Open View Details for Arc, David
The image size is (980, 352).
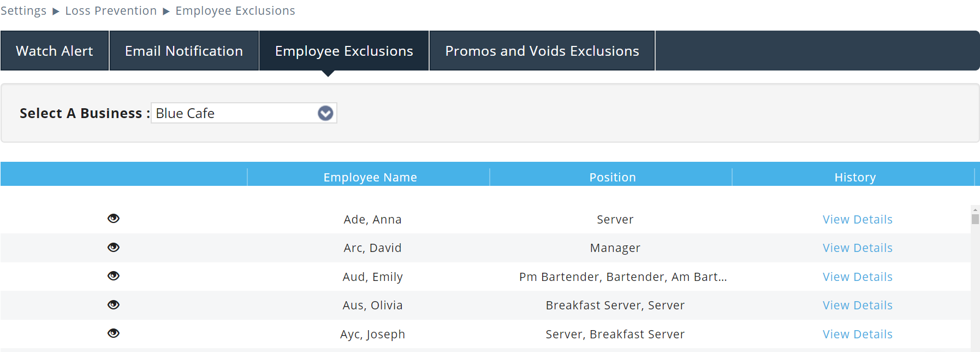(857, 248)
